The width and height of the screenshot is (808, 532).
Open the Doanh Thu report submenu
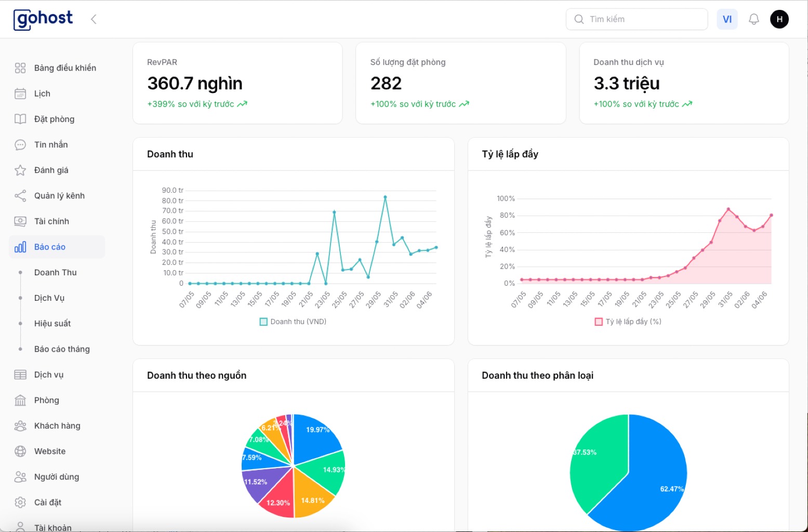(56, 272)
